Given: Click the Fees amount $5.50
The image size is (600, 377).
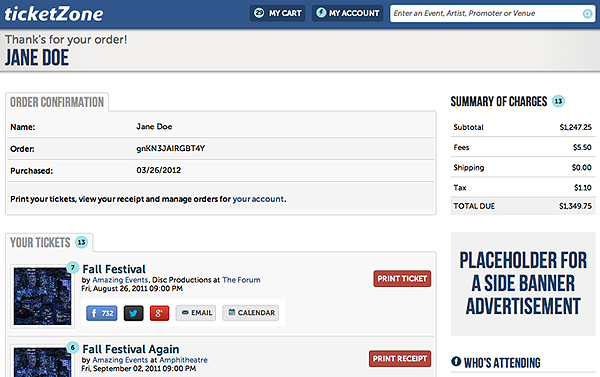Looking at the screenshot, I should click(x=582, y=147).
